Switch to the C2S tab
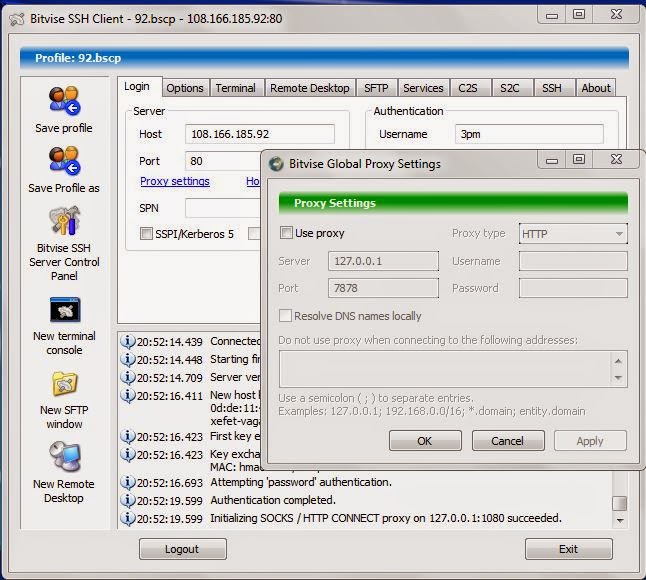Image resolution: width=646 pixels, height=580 pixels. point(468,88)
